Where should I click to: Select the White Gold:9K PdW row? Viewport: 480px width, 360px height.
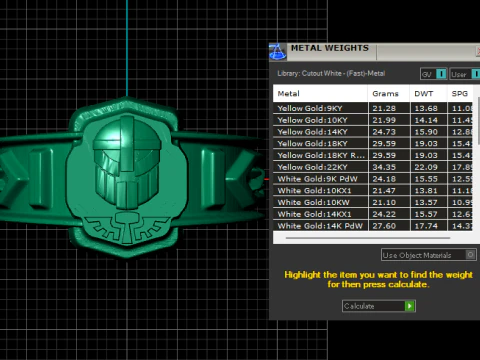click(x=373, y=179)
